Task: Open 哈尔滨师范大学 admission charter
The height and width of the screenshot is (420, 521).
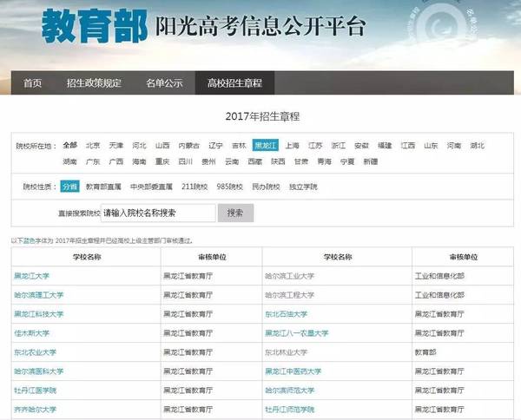Action: pyautogui.click(x=289, y=390)
